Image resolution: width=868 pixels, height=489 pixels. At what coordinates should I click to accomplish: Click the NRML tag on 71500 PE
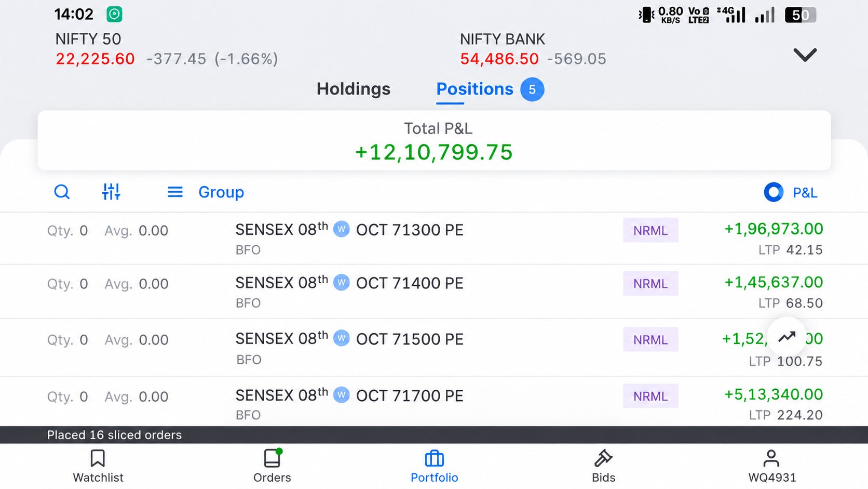point(650,339)
